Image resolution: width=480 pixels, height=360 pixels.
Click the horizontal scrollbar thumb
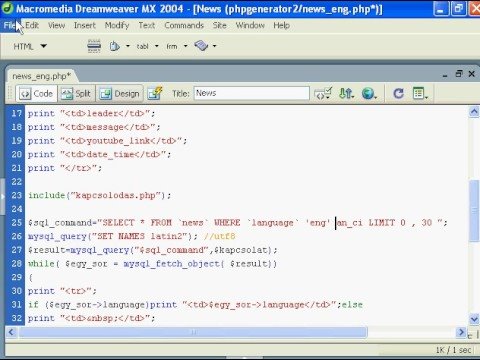[193, 332]
